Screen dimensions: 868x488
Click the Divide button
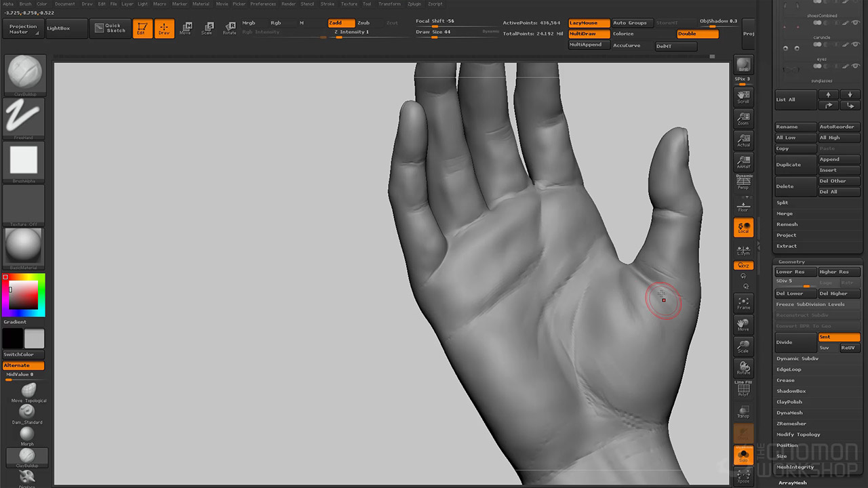[x=795, y=342]
